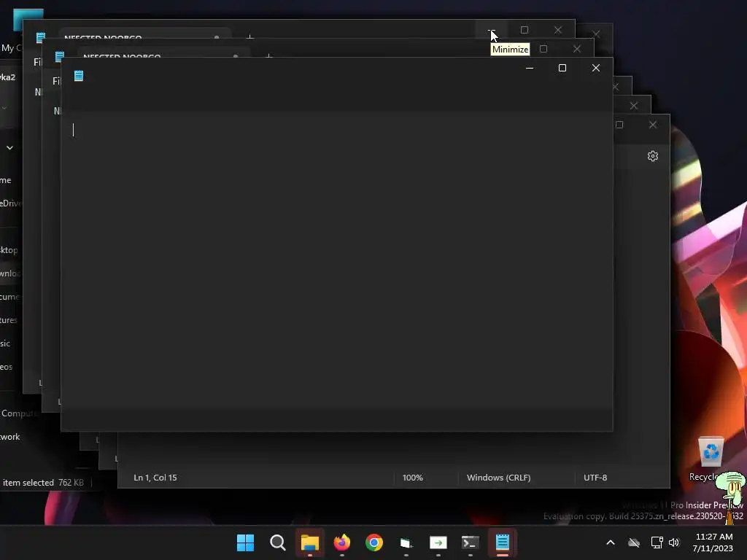Click the front Notepad window's app icon
747x560 pixels.
(x=79, y=76)
